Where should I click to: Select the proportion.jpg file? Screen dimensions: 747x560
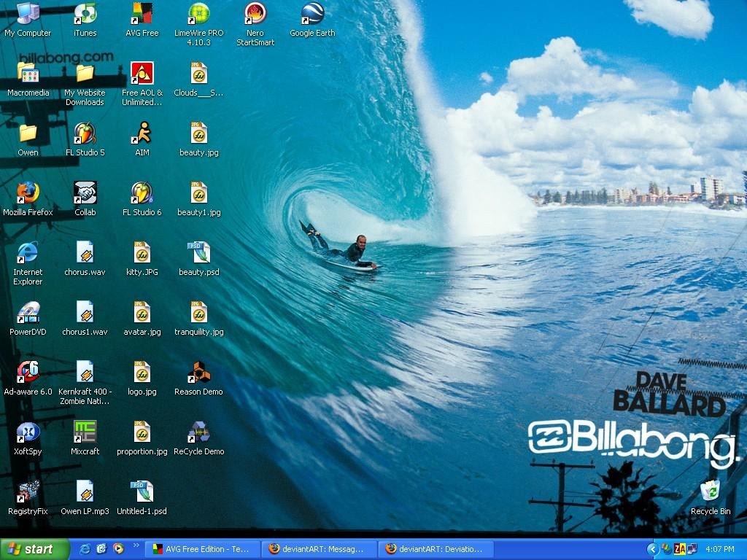click(142, 438)
